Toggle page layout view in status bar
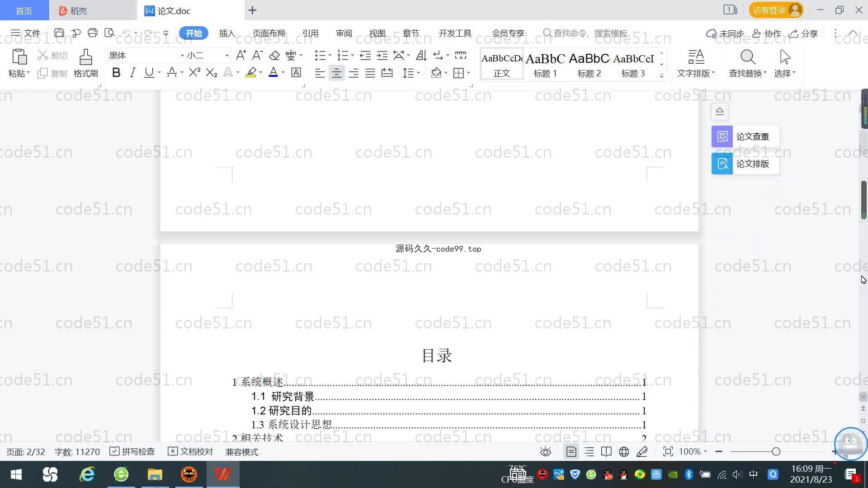 (x=571, y=451)
